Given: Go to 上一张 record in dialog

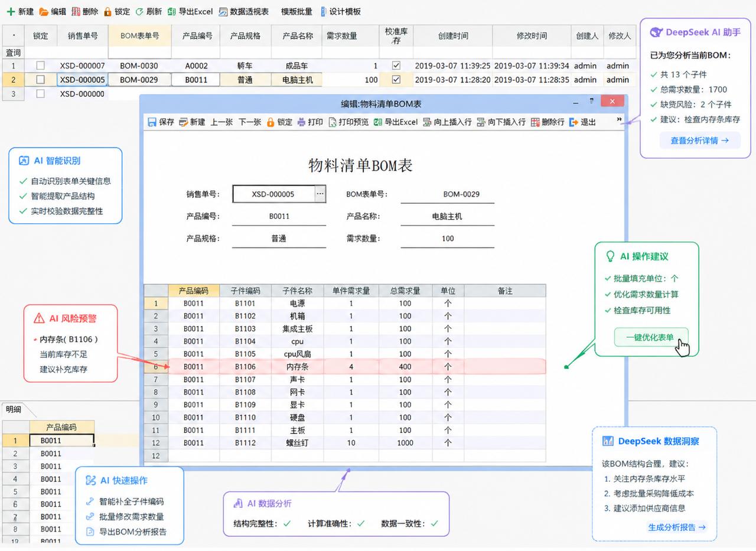Looking at the screenshot, I should (221, 122).
